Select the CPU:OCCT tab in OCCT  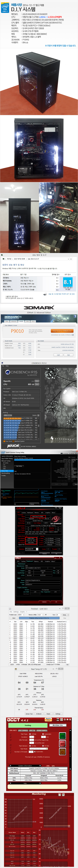pyautogui.click(x=13, y=731)
